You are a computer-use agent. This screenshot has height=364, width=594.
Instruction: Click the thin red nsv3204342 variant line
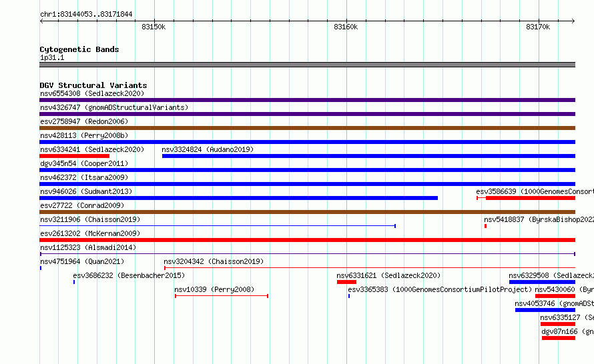(370, 268)
